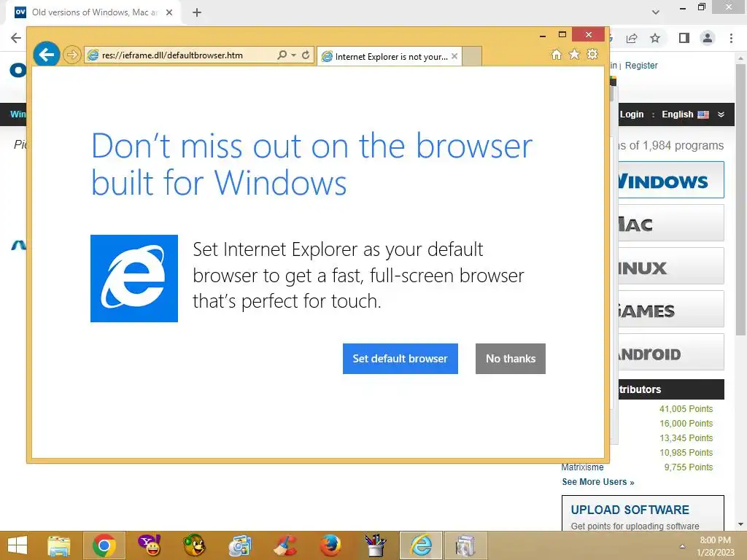The height and width of the screenshot is (560, 747).
Task: Launch Firefox from the taskbar
Action: [330, 545]
